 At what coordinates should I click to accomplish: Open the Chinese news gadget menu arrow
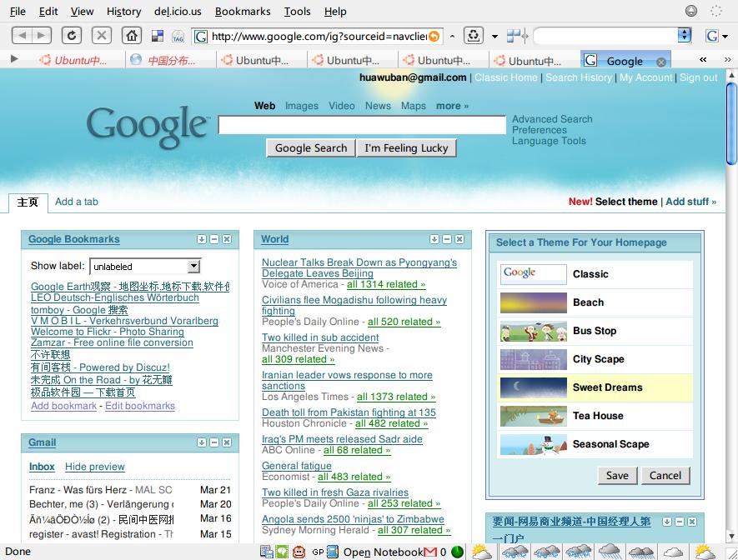(667, 522)
